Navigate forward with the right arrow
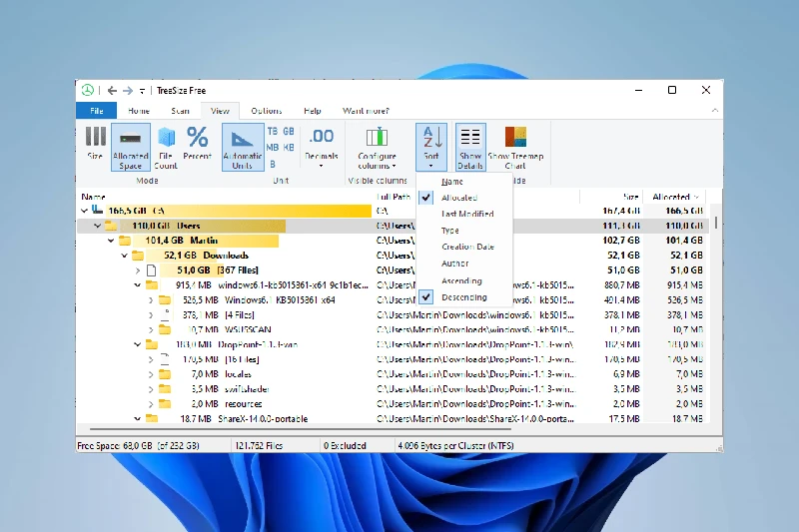Image resolution: width=799 pixels, height=532 pixels. pyautogui.click(x=128, y=91)
